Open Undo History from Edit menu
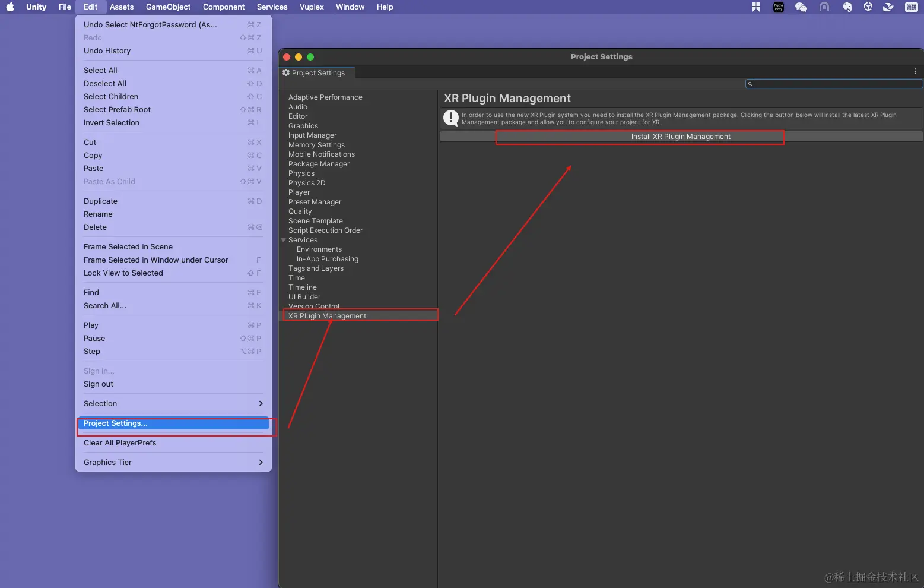The width and height of the screenshot is (924, 588). (x=173, y=51)
